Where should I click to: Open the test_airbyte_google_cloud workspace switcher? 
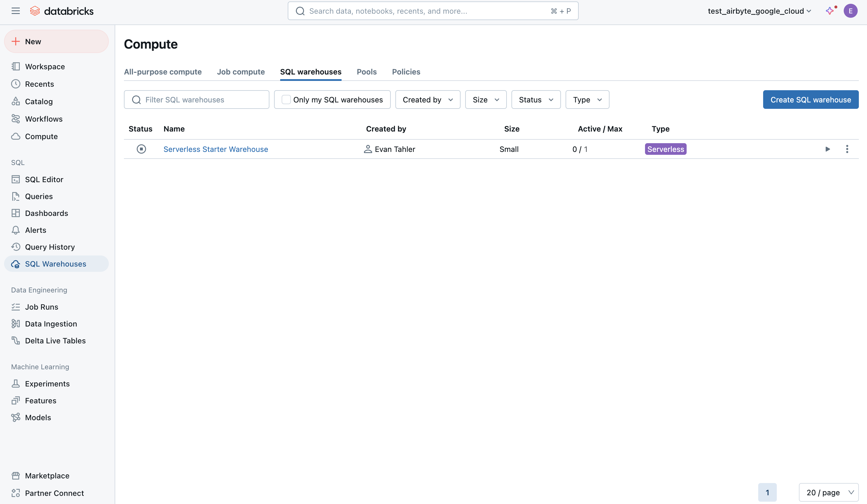pyautogui.click(x=759, y=11)
